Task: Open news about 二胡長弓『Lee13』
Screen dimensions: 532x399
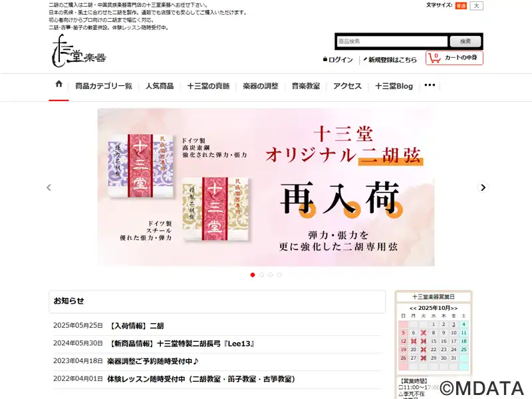Action: [x=182, y=344]
